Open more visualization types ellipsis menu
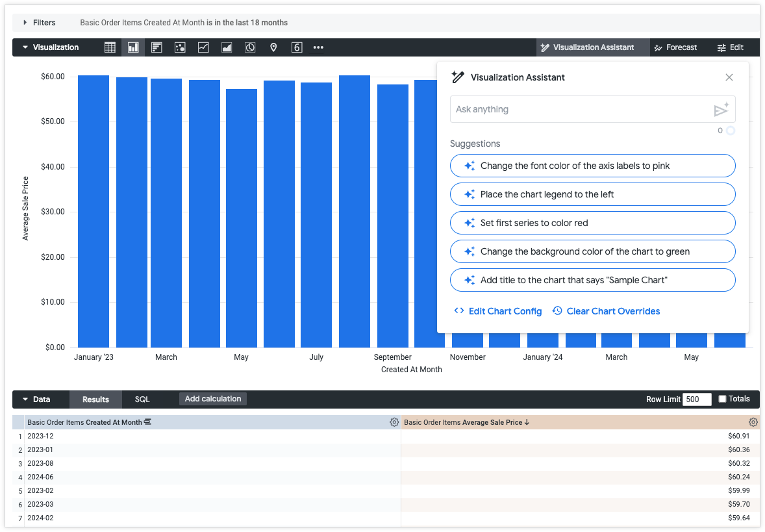765x532 pixels. 318,47
